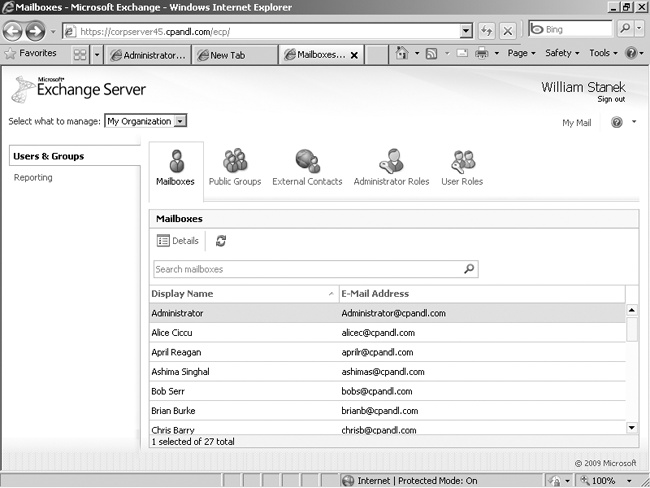Image resolution: width=650 pixels, height=488 pixels.
Task: Select the Ashima Singhal mailbox row
Action: 387,371
